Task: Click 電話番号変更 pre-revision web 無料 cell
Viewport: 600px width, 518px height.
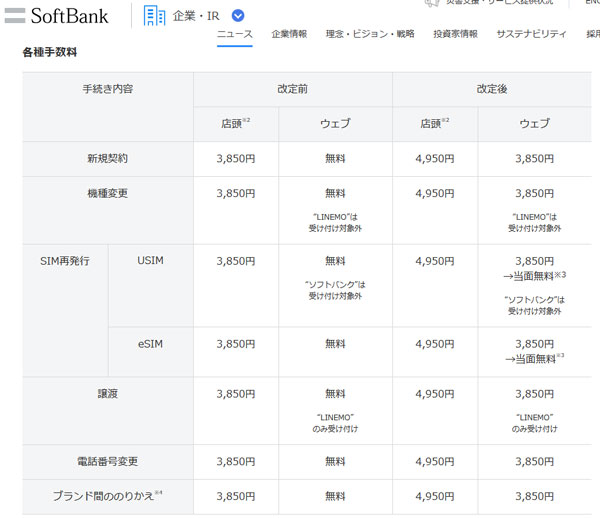Action: (x=335, y=461)
